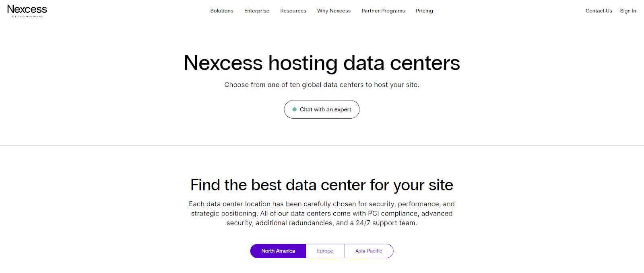Click the purple highlighted North America segment
644x273 pixels.
click(278, 250)
